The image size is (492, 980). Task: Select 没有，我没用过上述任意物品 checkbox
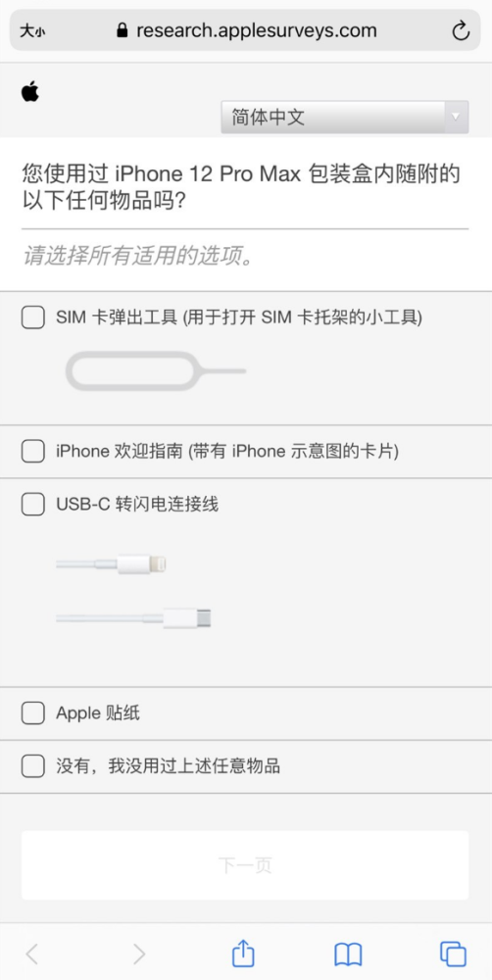[33, 765]
